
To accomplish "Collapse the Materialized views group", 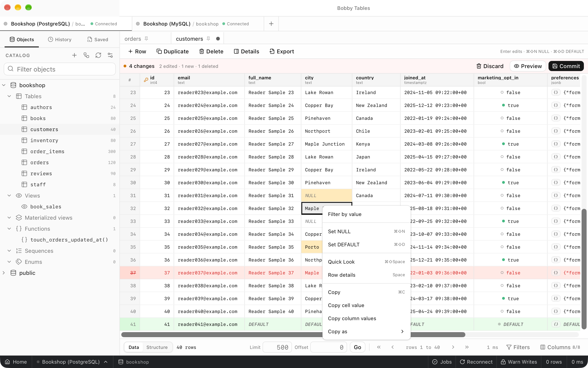I will tap(9, 218).
